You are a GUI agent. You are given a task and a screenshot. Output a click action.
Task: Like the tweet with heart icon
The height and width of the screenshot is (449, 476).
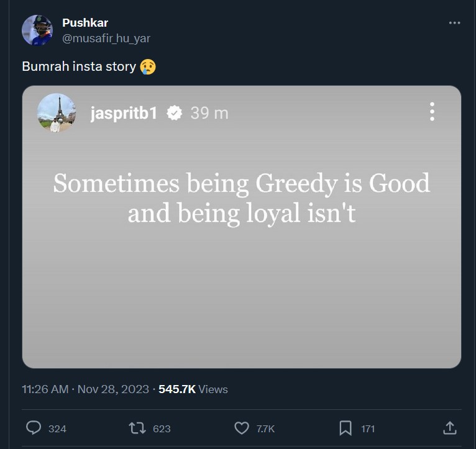point(242,428)
